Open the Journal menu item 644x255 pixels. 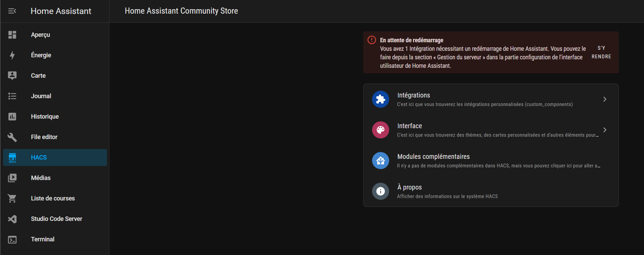point(55,96)
